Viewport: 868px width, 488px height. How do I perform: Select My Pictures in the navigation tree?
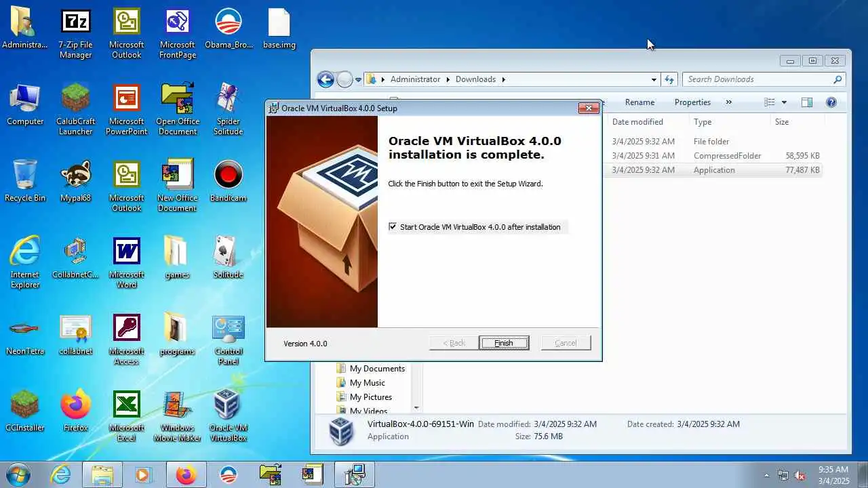click(x=370, y=397)
